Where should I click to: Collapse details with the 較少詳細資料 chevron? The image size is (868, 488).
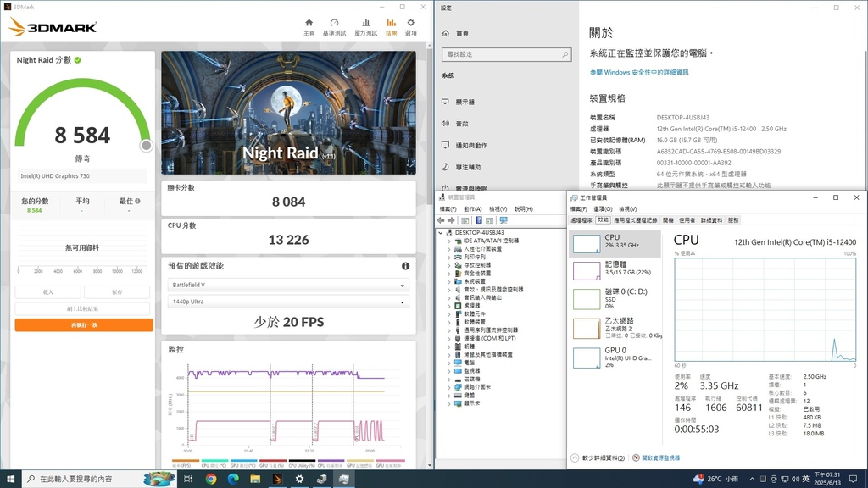(x=575, y=458)
